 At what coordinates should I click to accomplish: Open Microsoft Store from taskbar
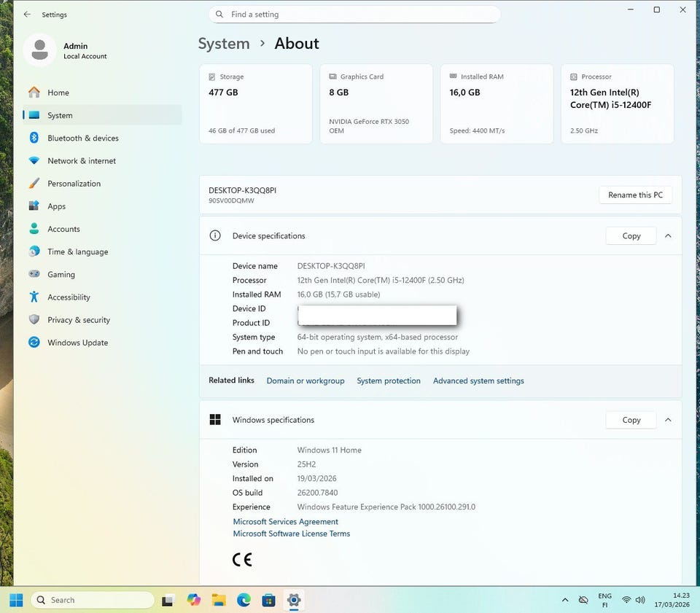(269, 600)
